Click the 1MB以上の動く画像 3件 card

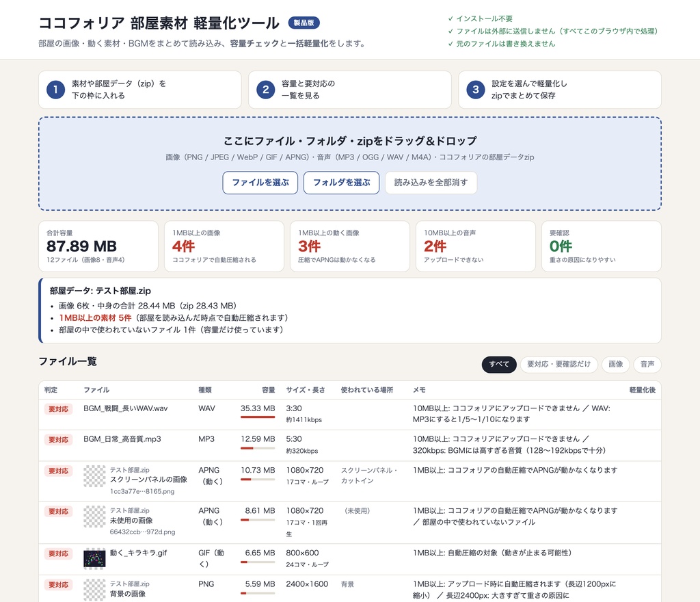[350, 246]
